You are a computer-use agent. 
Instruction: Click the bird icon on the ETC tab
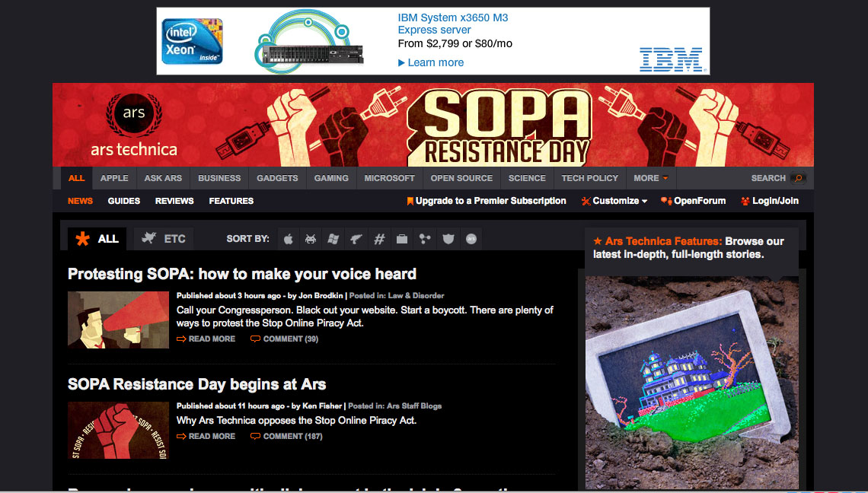pyautogui.click(x=149, y=238)
